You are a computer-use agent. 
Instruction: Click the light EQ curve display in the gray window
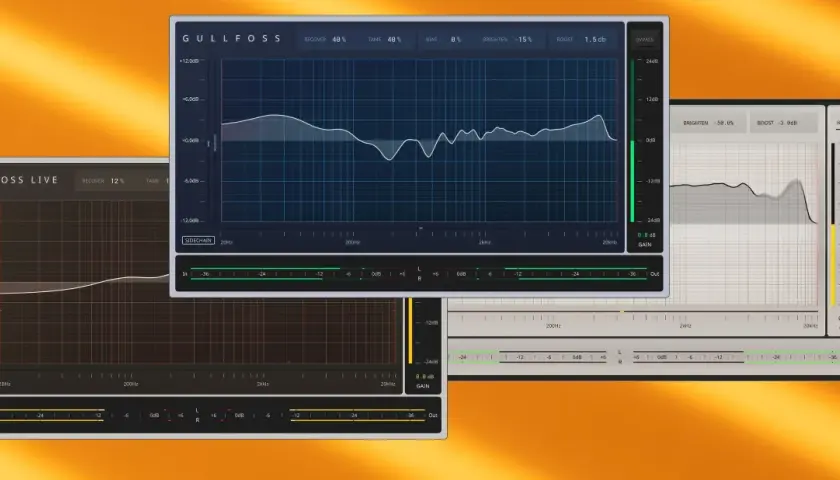[x=744, y=224]
